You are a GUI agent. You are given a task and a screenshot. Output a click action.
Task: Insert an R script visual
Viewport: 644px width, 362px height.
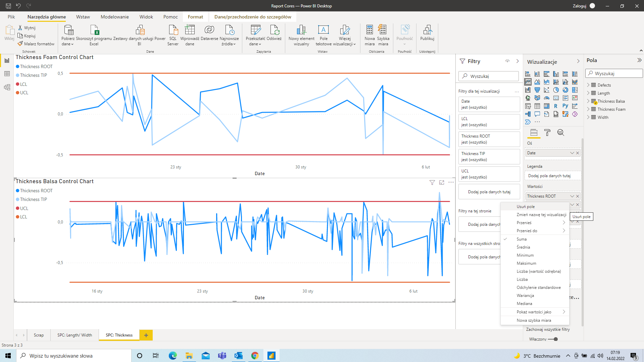(x=556, y=106)
